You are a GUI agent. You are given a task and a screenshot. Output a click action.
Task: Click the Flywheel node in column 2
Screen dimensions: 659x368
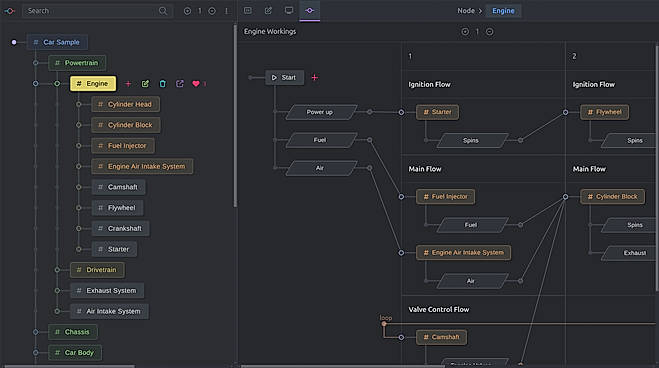pos(605,112)
